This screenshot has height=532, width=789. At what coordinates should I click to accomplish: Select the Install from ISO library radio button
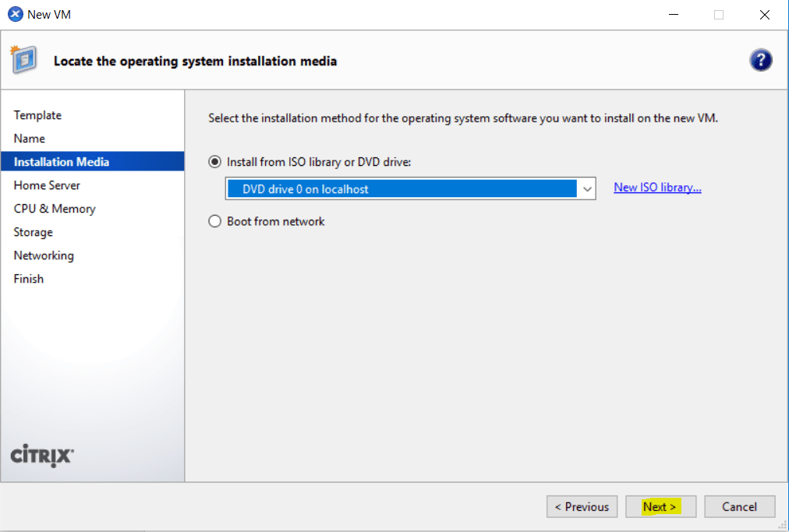point(214,161)
